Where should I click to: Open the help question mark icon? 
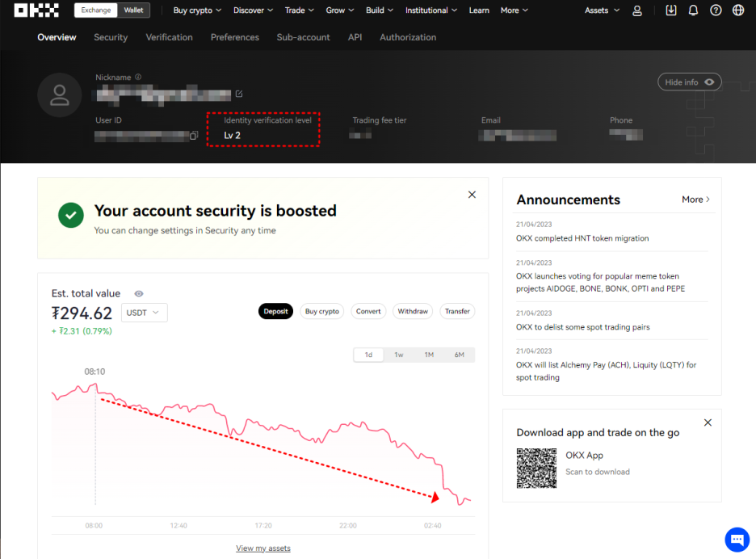[716, 11]
